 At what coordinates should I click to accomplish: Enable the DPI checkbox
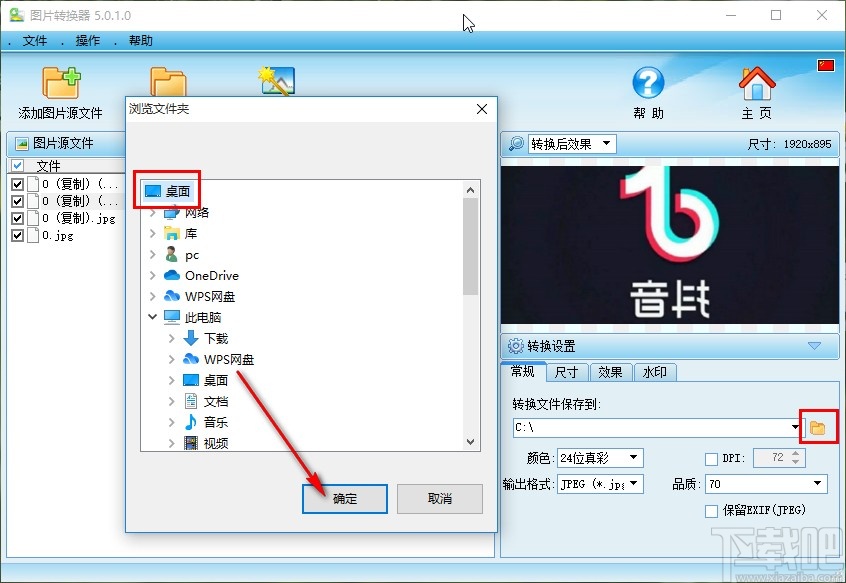[x=712, y=457]
